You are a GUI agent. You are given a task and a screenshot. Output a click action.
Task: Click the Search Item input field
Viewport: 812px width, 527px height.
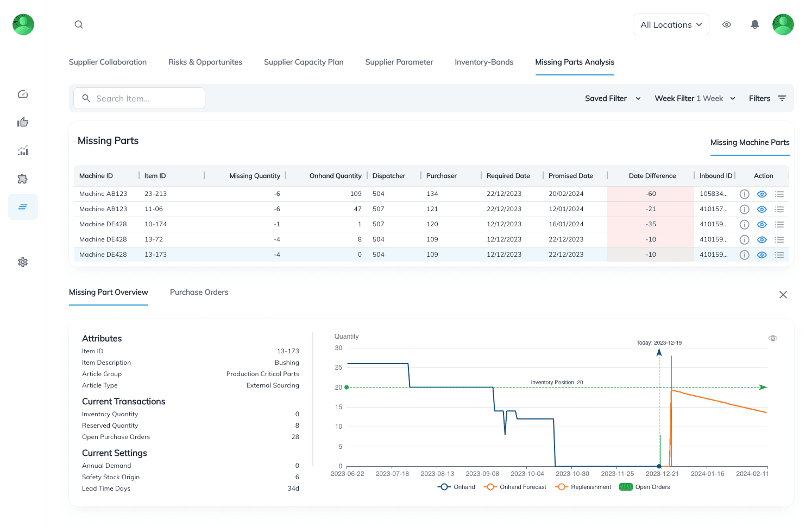tap(139, 98)
